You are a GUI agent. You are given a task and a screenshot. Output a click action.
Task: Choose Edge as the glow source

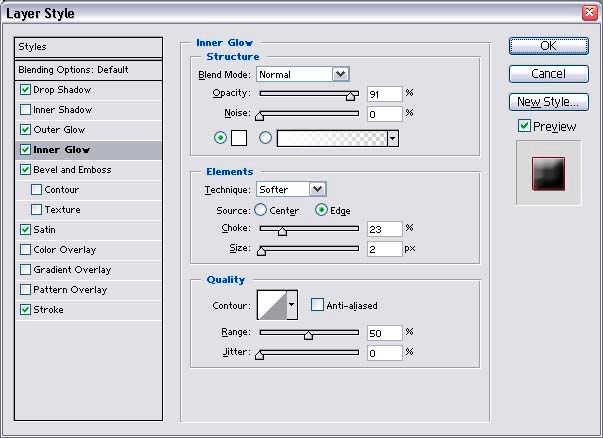(321, 210)
